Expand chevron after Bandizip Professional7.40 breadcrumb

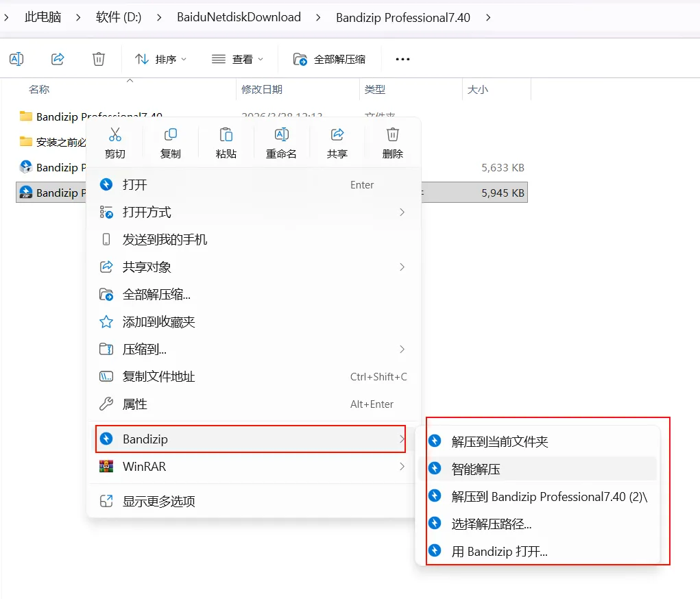(488, 17)
